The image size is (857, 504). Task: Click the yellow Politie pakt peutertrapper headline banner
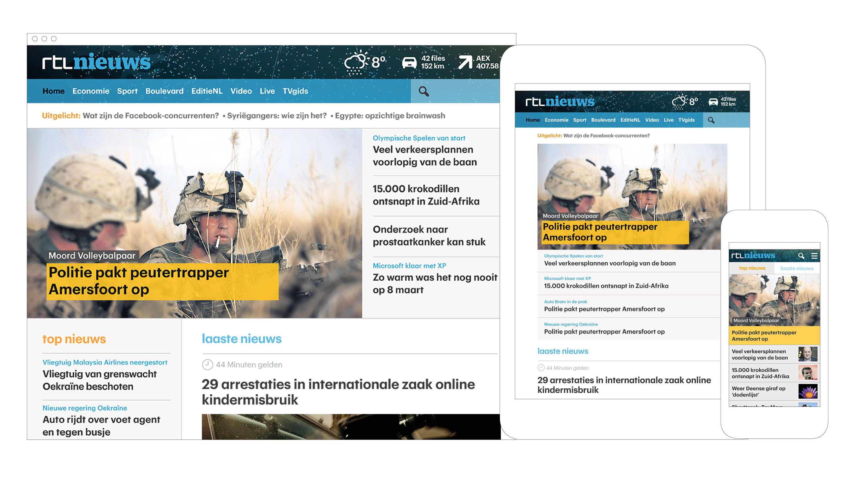click(162, 281)
